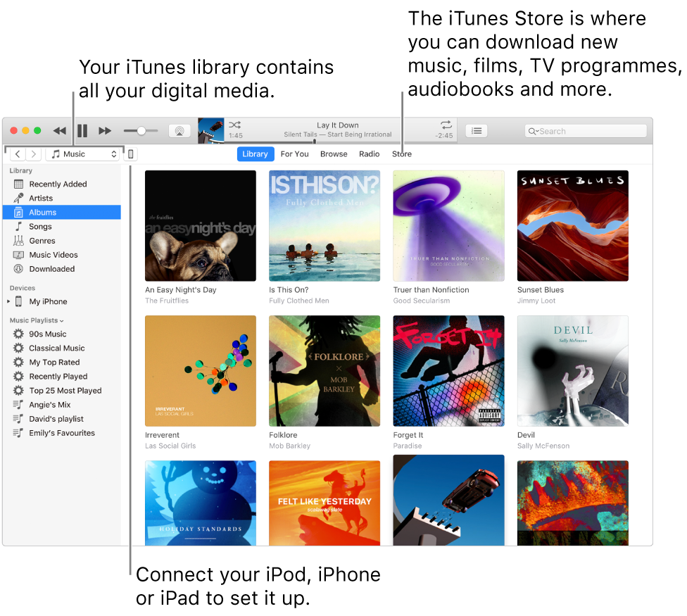Screen dimensions: 687x616
Task: Click the rewind (previous track) button
Action: [x=60, y=130]
